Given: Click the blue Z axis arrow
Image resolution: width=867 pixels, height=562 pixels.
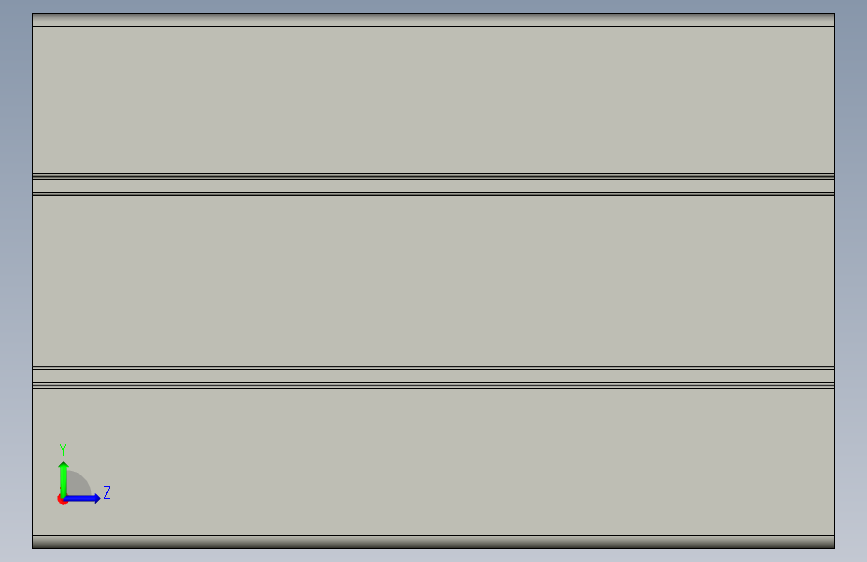Looking at the screenshot, I should [82, 498].
